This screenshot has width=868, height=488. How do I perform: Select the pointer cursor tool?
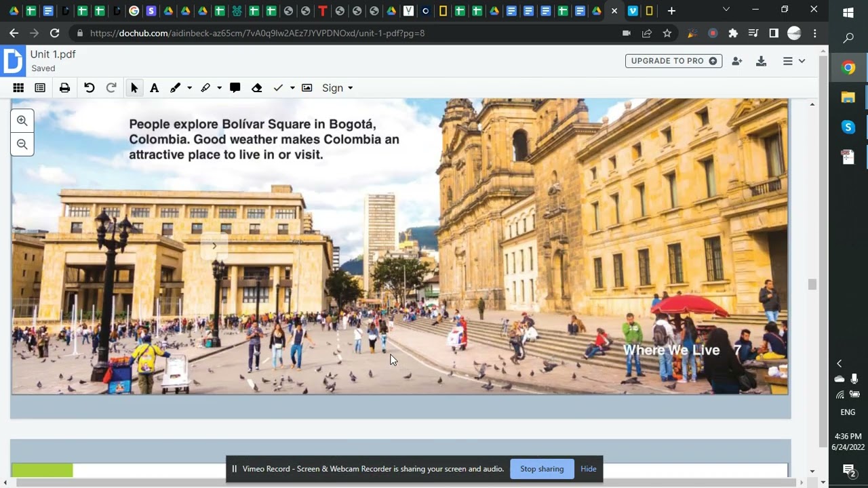click(134, 88)
